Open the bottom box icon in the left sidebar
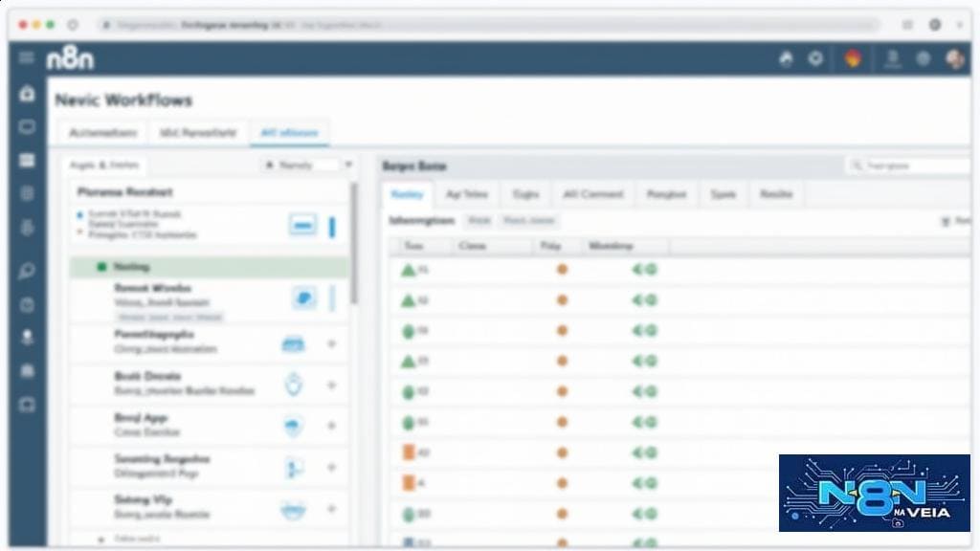980x551 pixels. click(27, 405)
